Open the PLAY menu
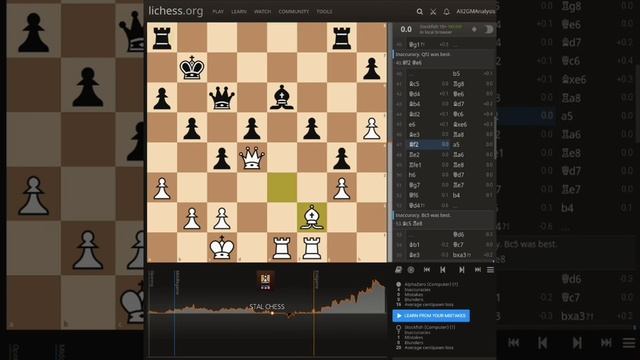Viewport: 640px width, 360px height. click(218, 12)
